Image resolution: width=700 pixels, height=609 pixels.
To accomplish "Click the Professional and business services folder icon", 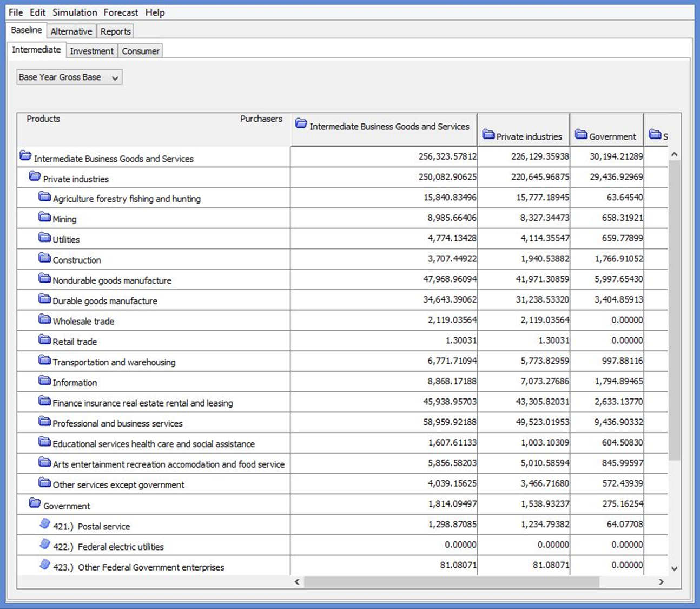I will pyautogui.click(x=44, y=421).
